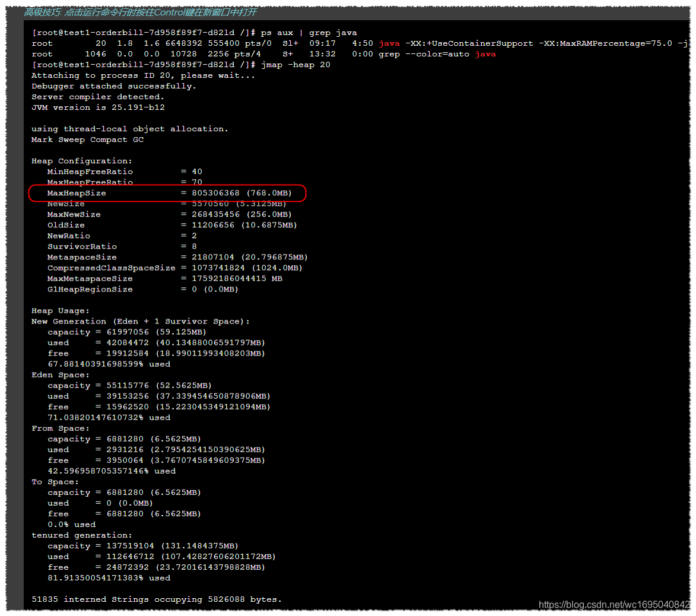Click the 'From Space:' heading

click(x=61, y=428)
